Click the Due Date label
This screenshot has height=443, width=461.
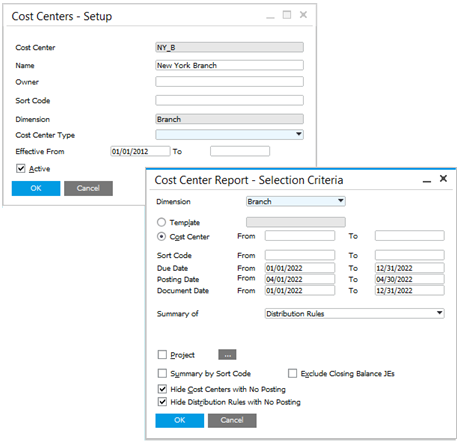click(172, 268)
